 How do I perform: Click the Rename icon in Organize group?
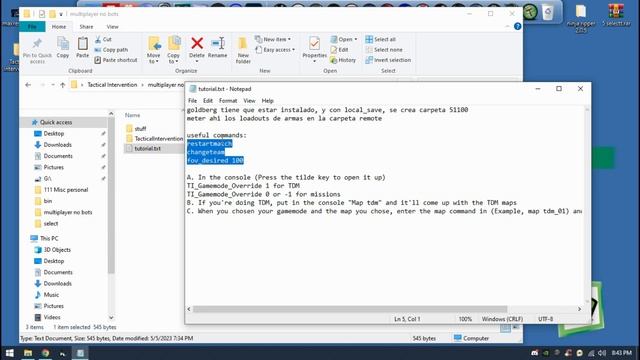click(218, 43)
